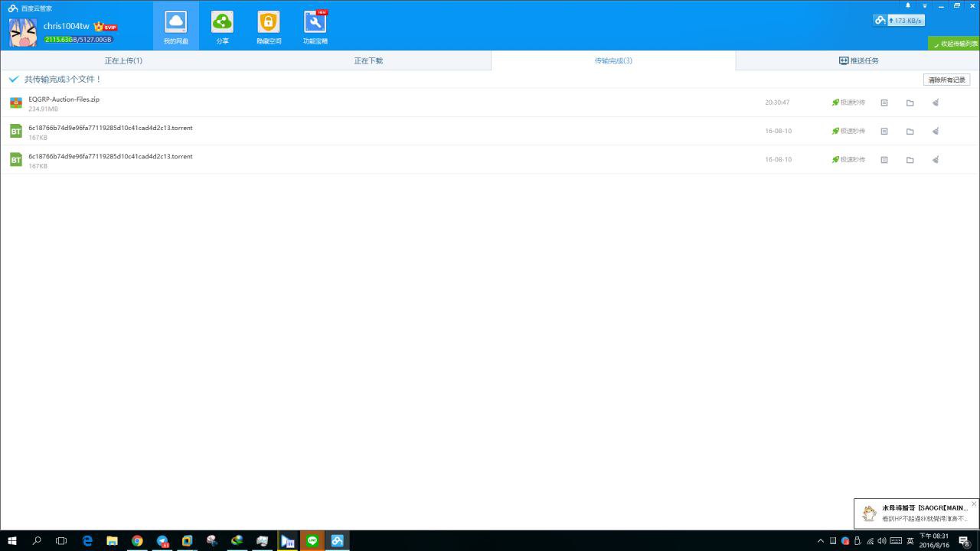Screen dimensions: 980x551
Task: Open the 我的网盘 cloud drive icon
Action: pyautogui.click(x=175, y=23)
